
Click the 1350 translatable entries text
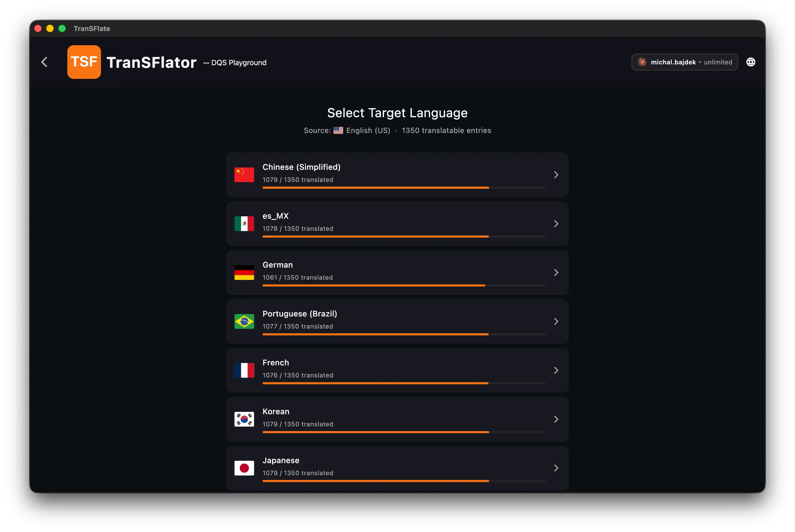click(x=446, y=130)
